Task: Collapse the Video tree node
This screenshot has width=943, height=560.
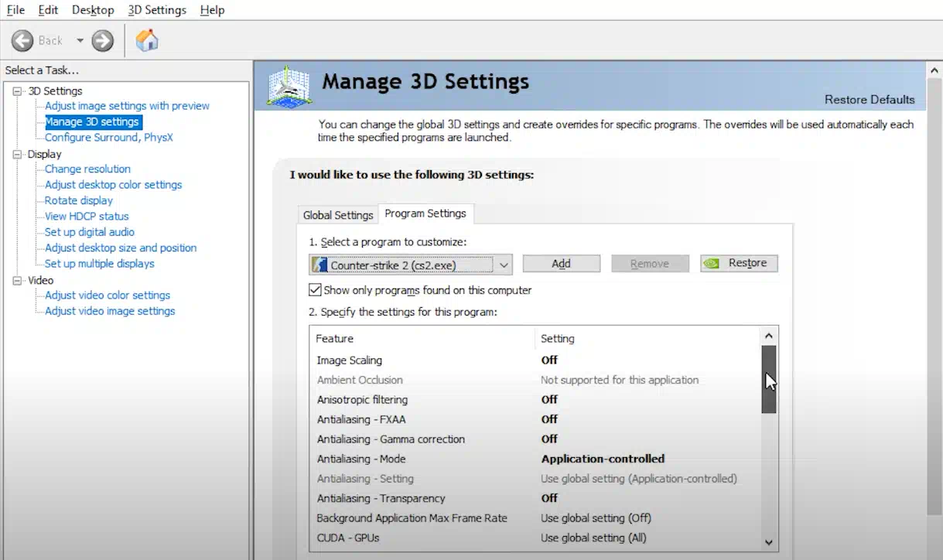Action: [x=18, y=280]
